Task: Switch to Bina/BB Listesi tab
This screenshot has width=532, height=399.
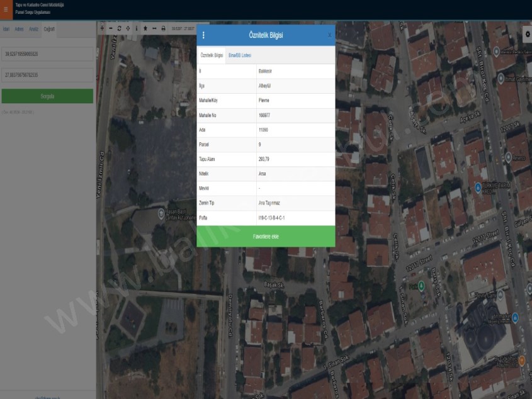Action: [x=240, y=55]
